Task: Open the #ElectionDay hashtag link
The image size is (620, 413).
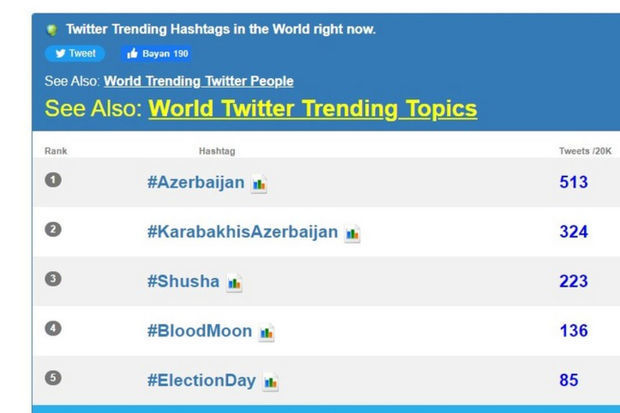Action: 201,380
